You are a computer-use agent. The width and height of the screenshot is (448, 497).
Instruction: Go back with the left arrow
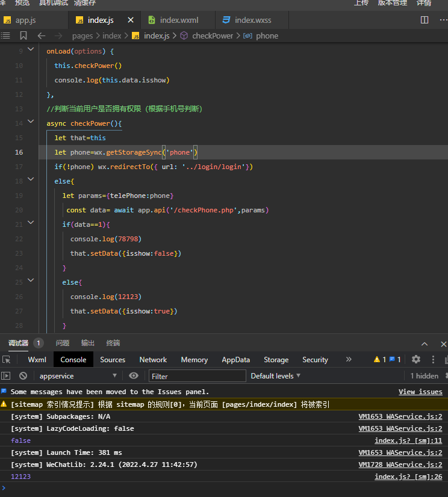(42, 35)
